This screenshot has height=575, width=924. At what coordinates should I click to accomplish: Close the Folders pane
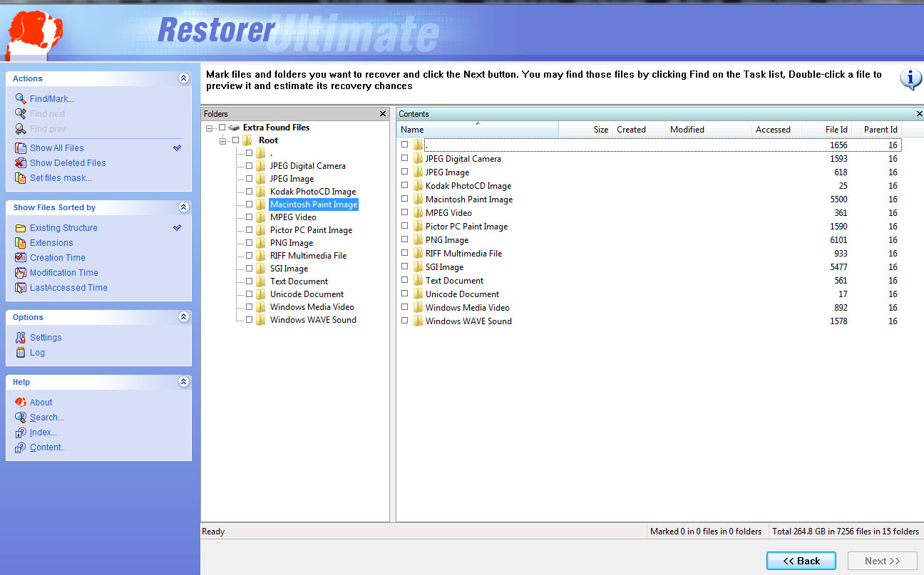(x=383, y=114)
